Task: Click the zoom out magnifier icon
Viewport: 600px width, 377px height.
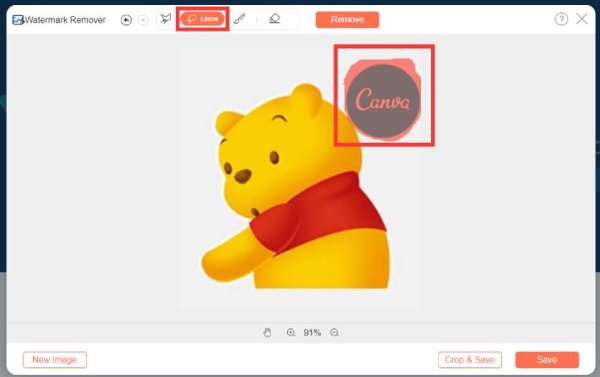Action: pyautogui.click(x=334, y=332)
